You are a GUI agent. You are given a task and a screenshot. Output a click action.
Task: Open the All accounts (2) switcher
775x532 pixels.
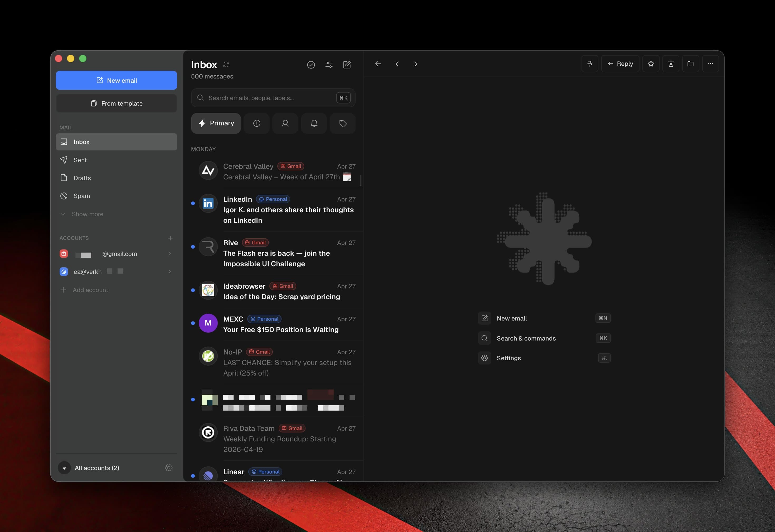click(97, 468)
